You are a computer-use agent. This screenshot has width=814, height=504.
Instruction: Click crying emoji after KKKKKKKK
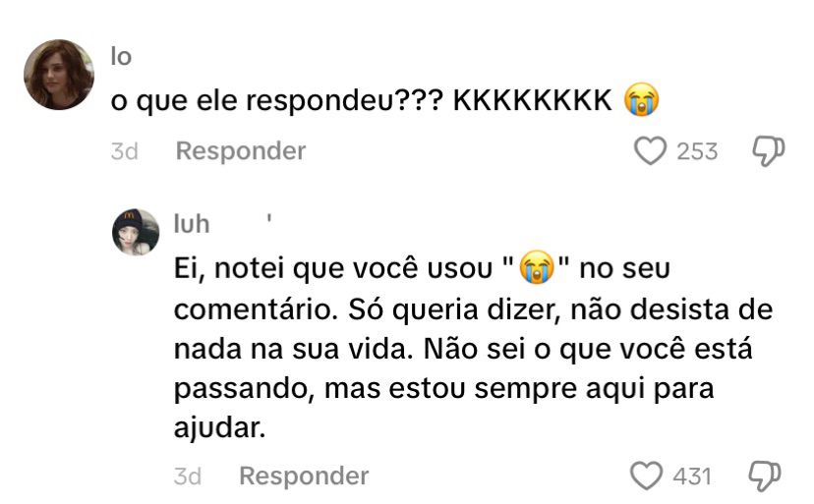(641, 99)
